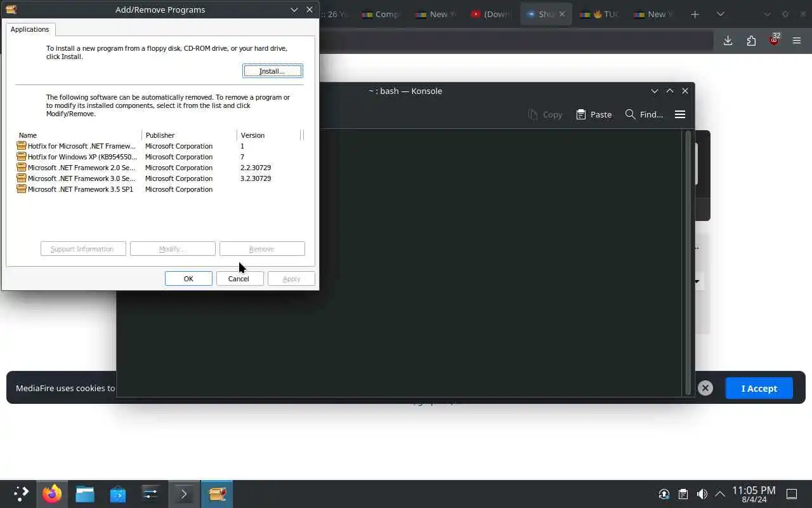Close the Add/Remove Programs window
Image resolution: width=812 pixels, height=508 pixels.
tap(310, 10)
